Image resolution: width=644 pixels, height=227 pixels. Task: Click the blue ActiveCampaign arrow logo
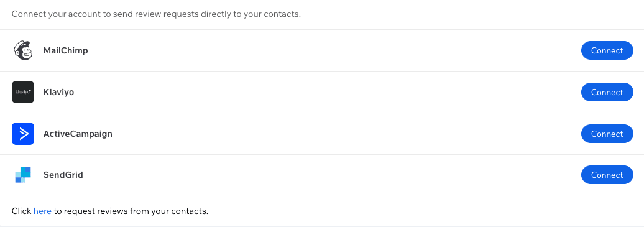coord(23,134)
